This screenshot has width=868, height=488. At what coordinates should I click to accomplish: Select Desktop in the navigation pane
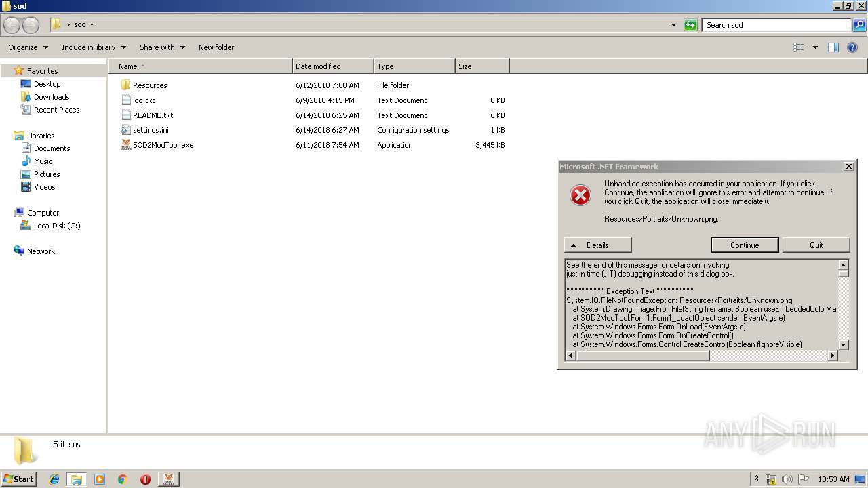coord(47,84)
